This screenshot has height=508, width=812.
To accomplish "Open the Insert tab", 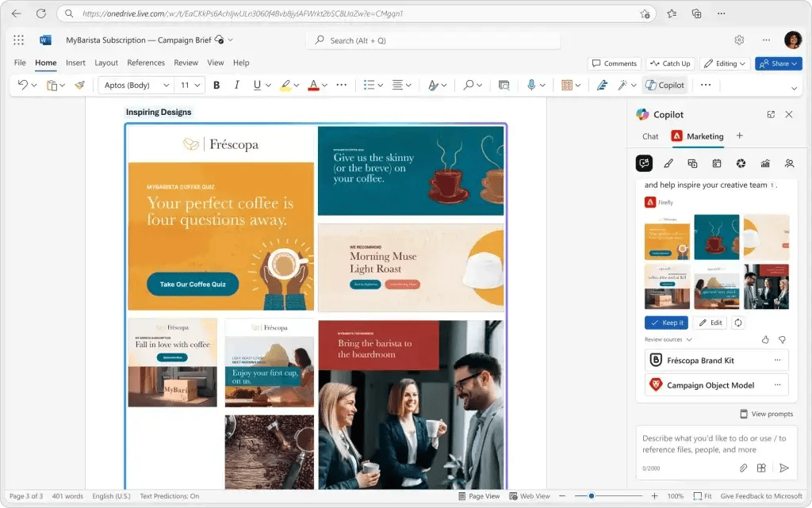I will (x=75, y=63).
